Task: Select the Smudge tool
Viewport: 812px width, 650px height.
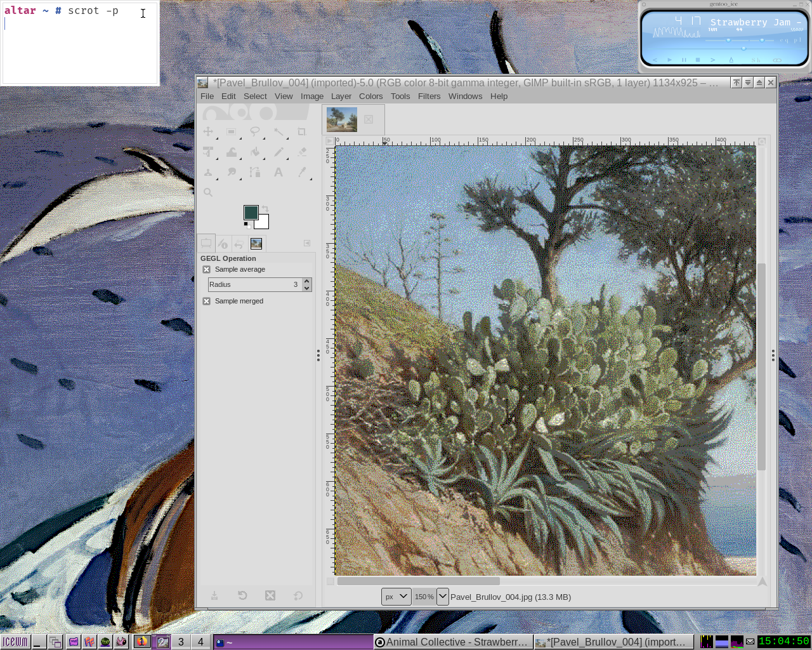Action: click(232, 173)
